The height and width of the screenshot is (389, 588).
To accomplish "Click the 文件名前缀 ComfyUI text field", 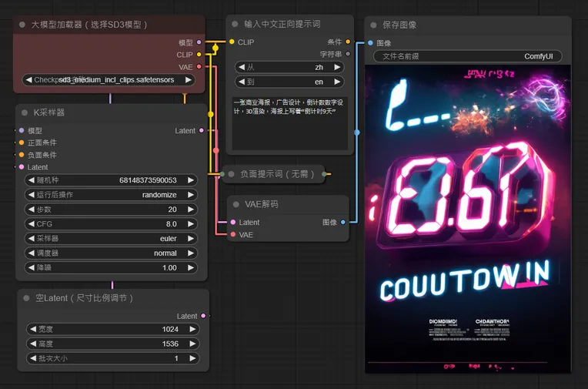I will click(467, 56).
